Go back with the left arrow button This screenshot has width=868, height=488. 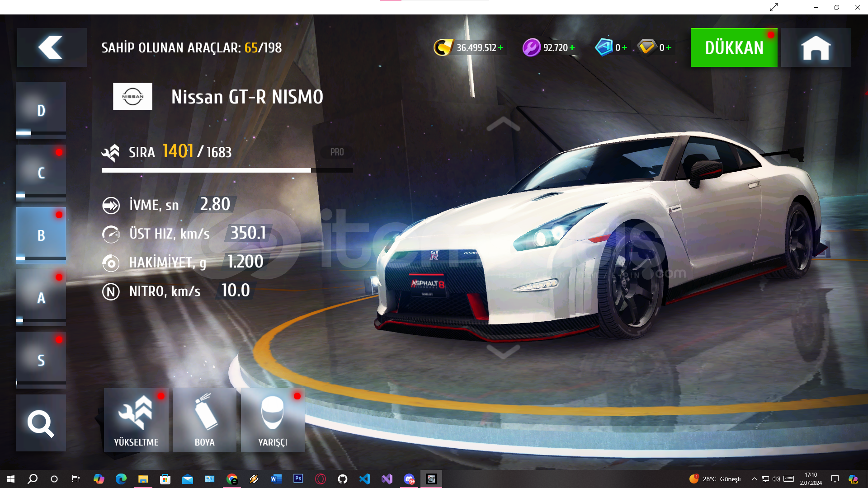(52, 47)
